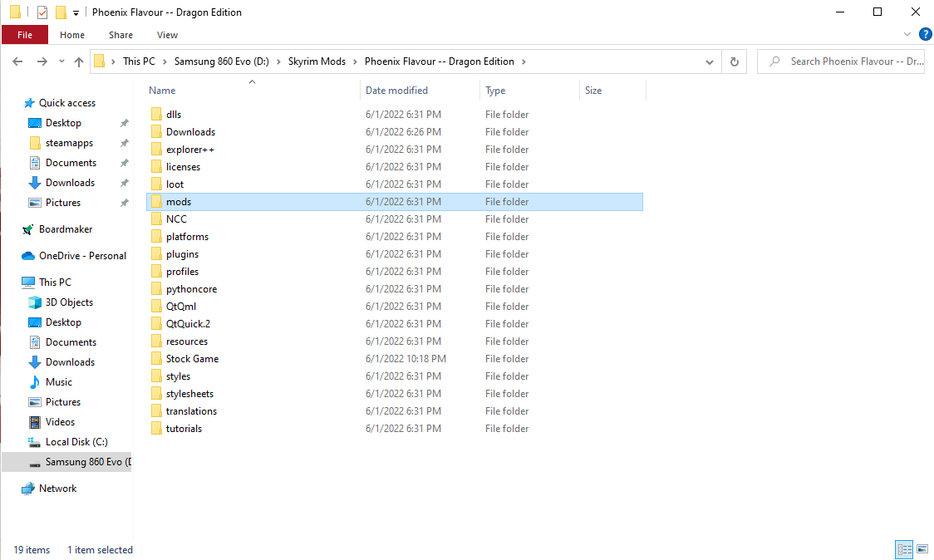The width and height of the screenshot is (934, 560).
Task: Click New Folder icon in Quick Access Toolbar
Action: (x=61, y=12)
